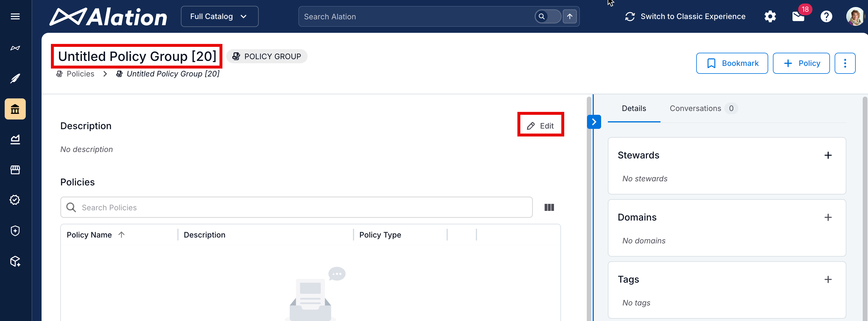Open the compose feather icon in sidebar
Screen dimensions: 868x321
tap(15, 78)
